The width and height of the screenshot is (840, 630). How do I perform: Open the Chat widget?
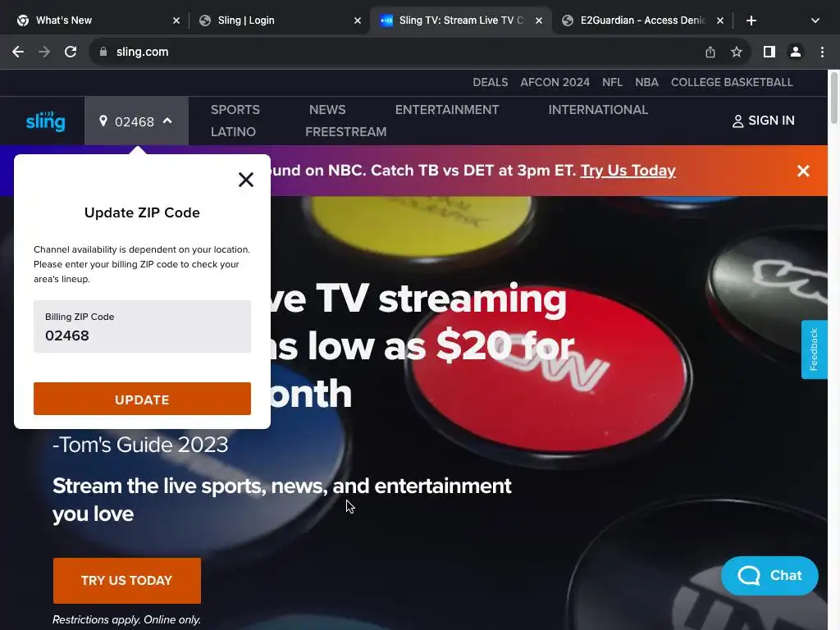click(x=769, y=576)
